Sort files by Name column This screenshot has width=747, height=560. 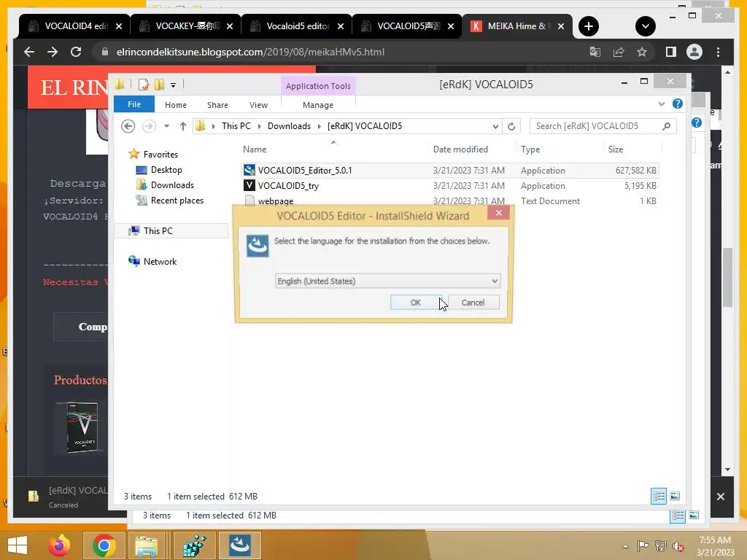point(255,149)
